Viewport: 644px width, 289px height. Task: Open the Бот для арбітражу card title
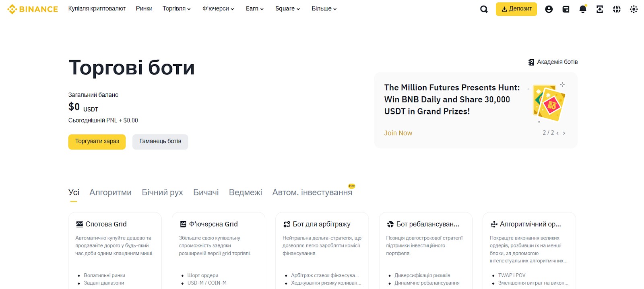click(x=322, y=224)
